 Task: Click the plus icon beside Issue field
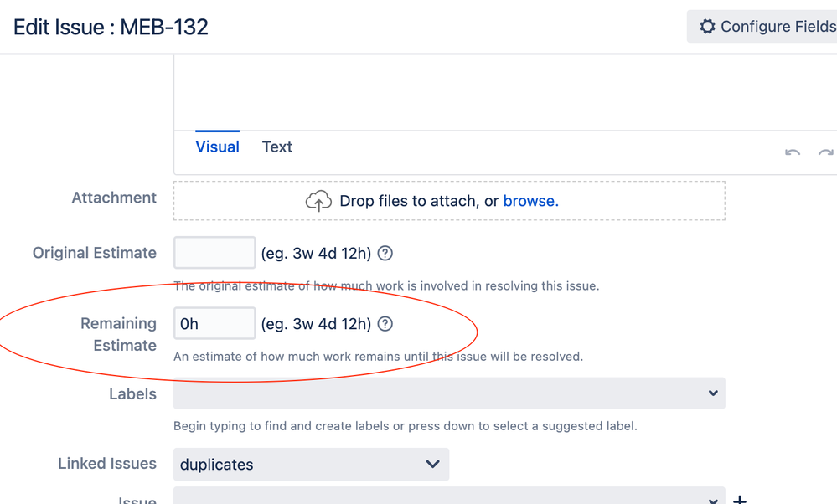point(739,500)
